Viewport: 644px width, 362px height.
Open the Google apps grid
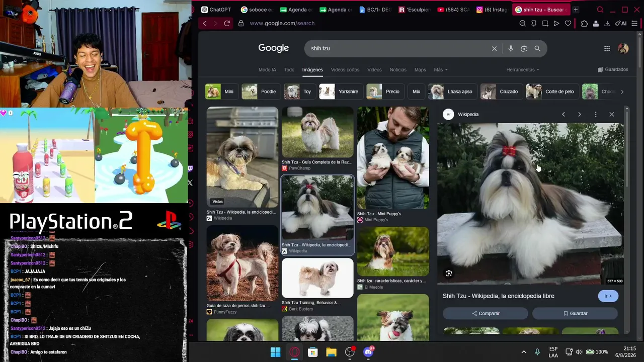(607, 48)
